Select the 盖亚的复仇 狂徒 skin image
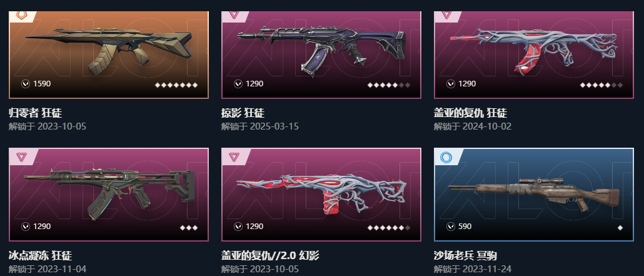This screenshot has width=644, height=276. (x=534, y=54)
